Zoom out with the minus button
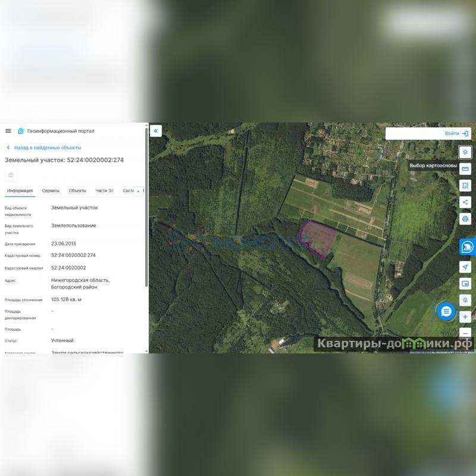Image resolution: width=476 pixels, height=476 pixels. tap(465, 333)
